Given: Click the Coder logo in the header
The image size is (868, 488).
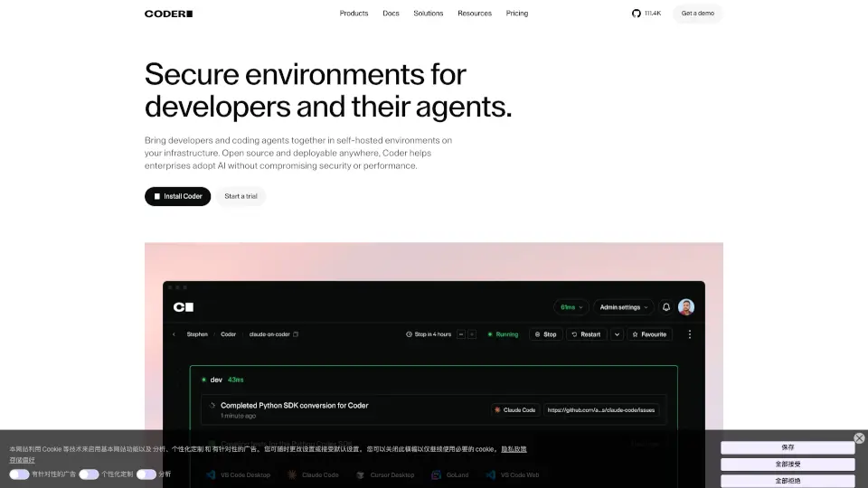Looking at the screenshot, I should point(168,14).
